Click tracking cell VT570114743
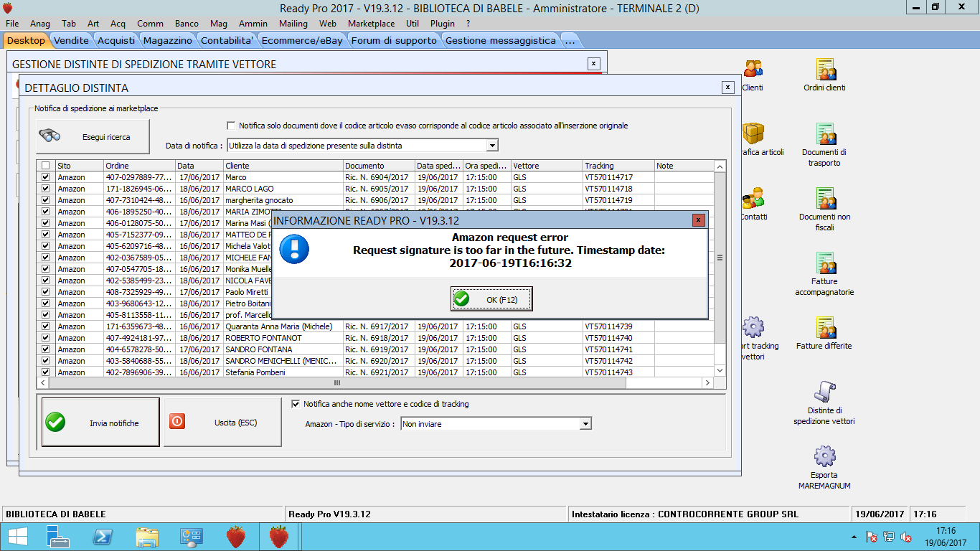This screenshot has width=980, height=551. tap(618, 372)
